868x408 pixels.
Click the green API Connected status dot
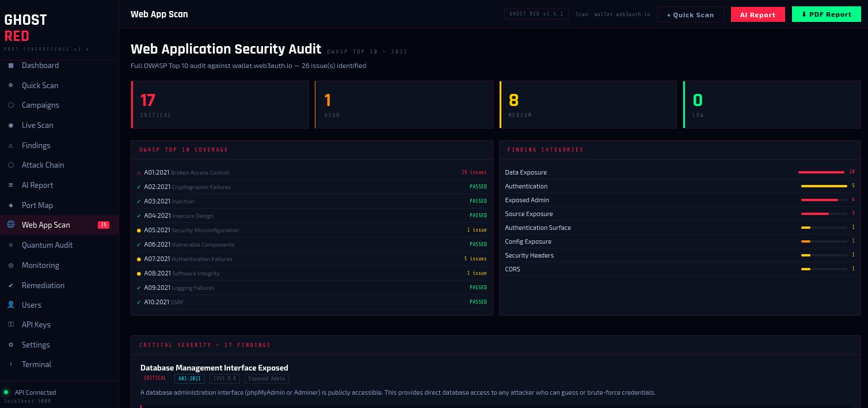(6, 392)
